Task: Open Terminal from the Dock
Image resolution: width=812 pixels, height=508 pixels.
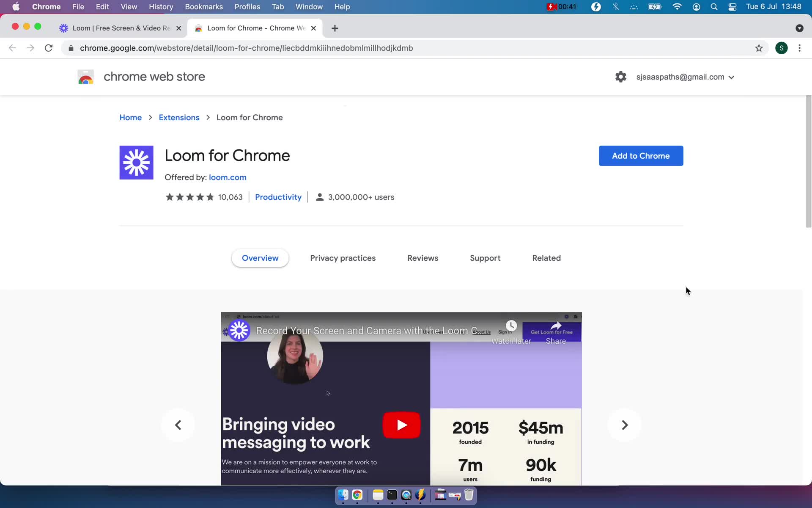Action: (x=392, y=494)
